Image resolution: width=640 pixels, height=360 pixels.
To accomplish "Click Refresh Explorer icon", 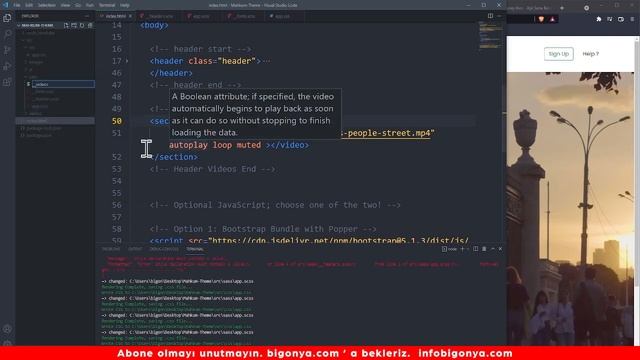I will click(x=82, y=25).
